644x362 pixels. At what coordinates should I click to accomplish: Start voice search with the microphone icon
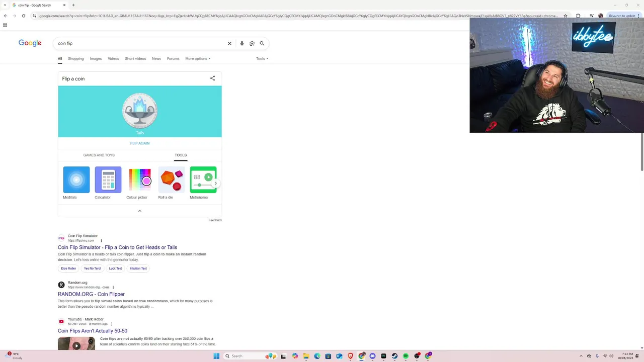coord(242,43)
